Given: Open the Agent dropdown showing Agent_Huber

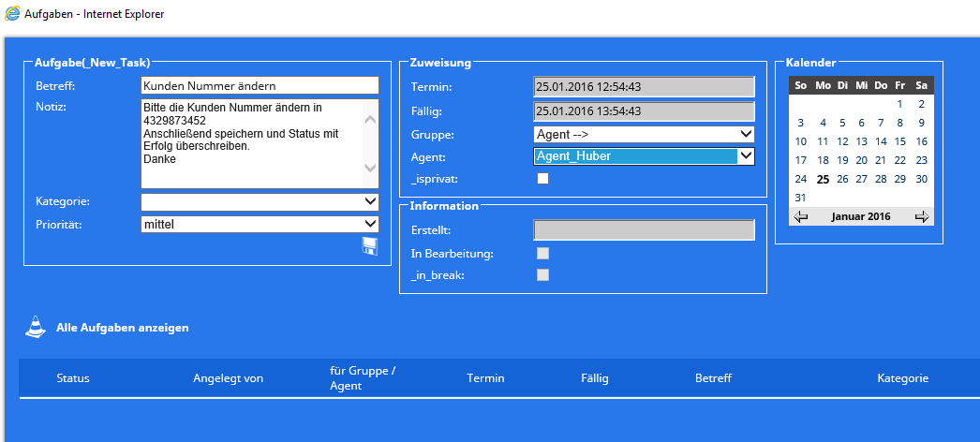Looking at the screenshot, I should [x=644, y=156].
